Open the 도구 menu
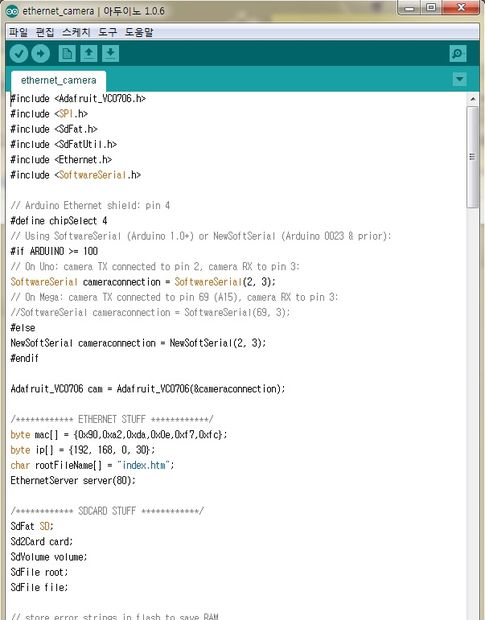The height and width of the screenshot is (620, 485). tap(108, 32)
